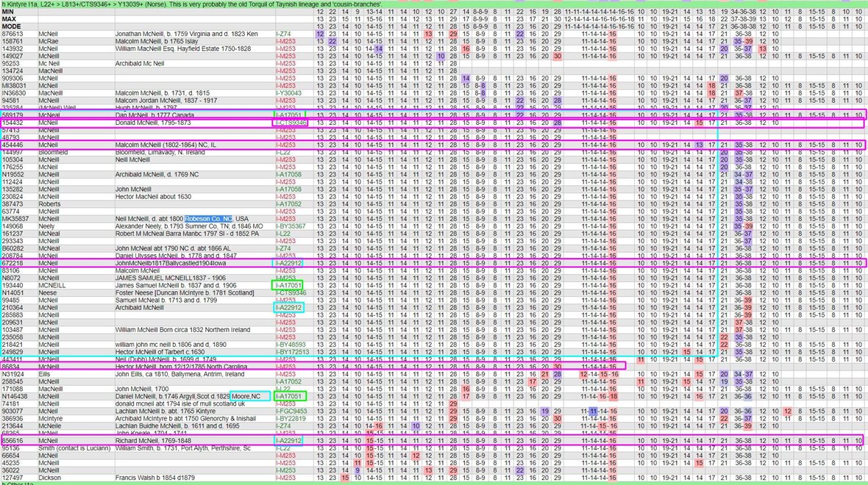868x485 pixels.
Task: Select kit number 876613 cell
Action: (x=13, y=35)
